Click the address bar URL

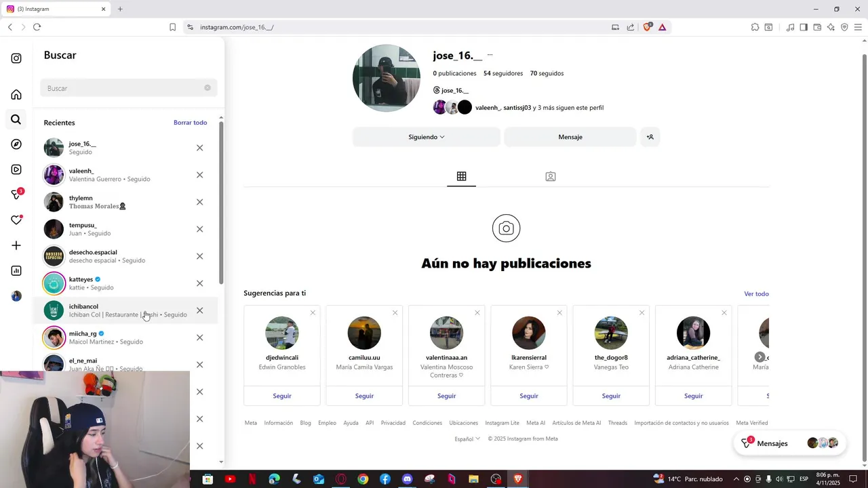click(x=237, y=27)
